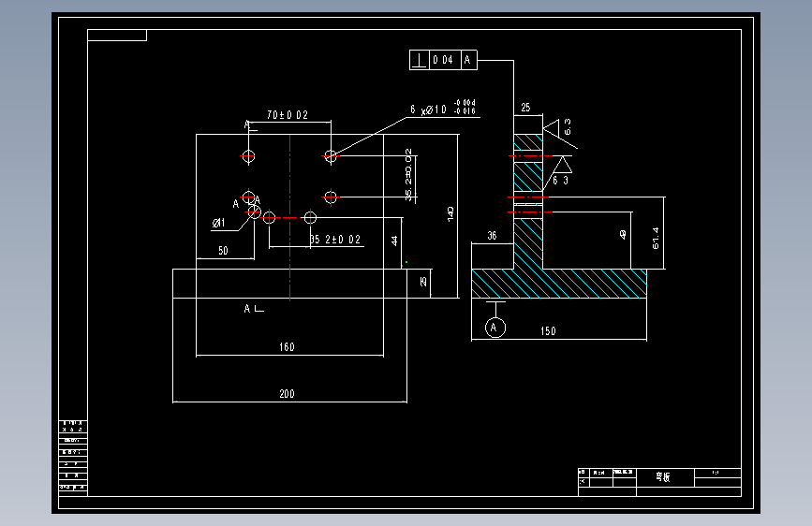Image resolution: width=812 pixels, height=526 pixels.
Task: Click the date cell in the title block
Action: 624,472
